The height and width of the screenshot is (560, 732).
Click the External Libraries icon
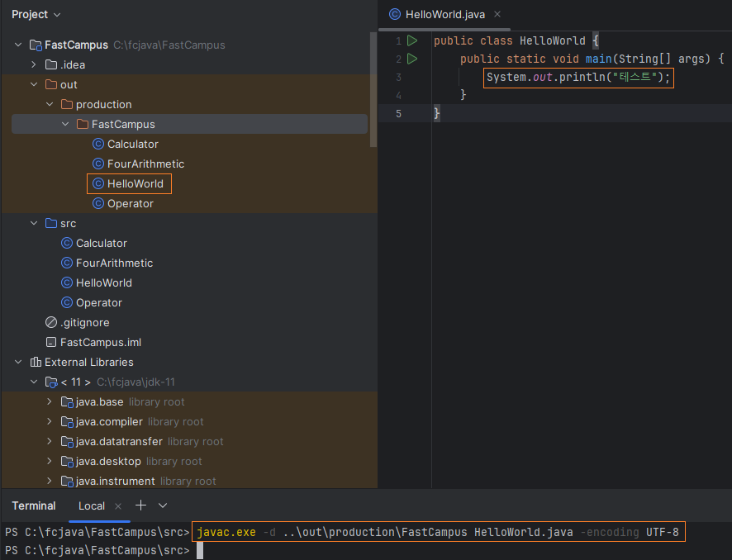[x=36, y=362]
